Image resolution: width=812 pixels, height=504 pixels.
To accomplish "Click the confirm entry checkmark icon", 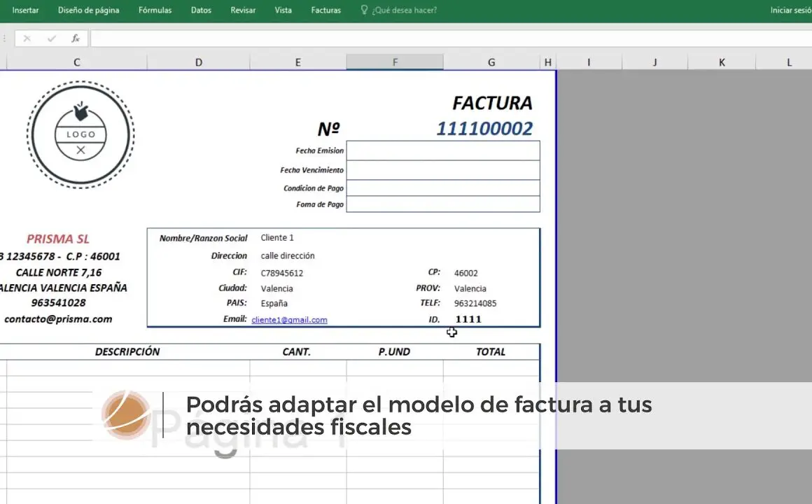I will click(x=51, y=38).
